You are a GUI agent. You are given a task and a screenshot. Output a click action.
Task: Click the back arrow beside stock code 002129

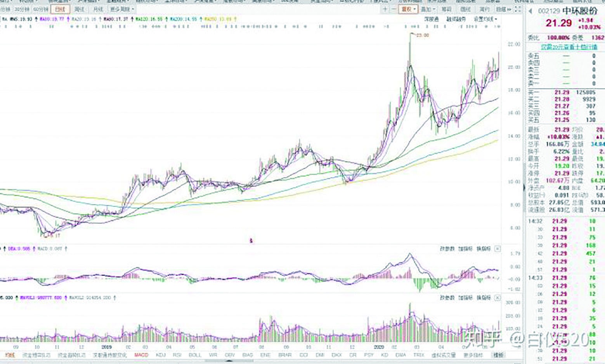530,11
